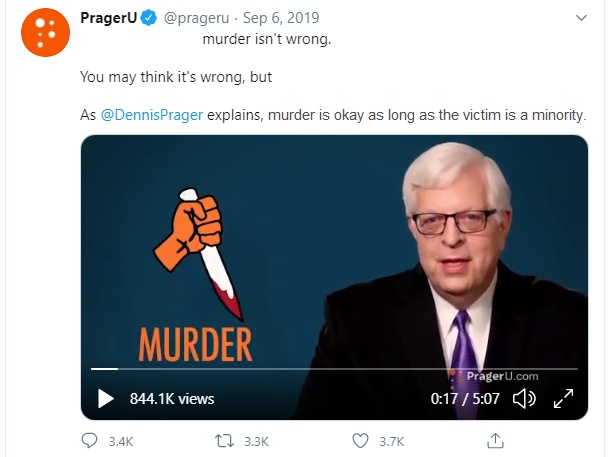Click the 844.1K views counter

(172, 399)
